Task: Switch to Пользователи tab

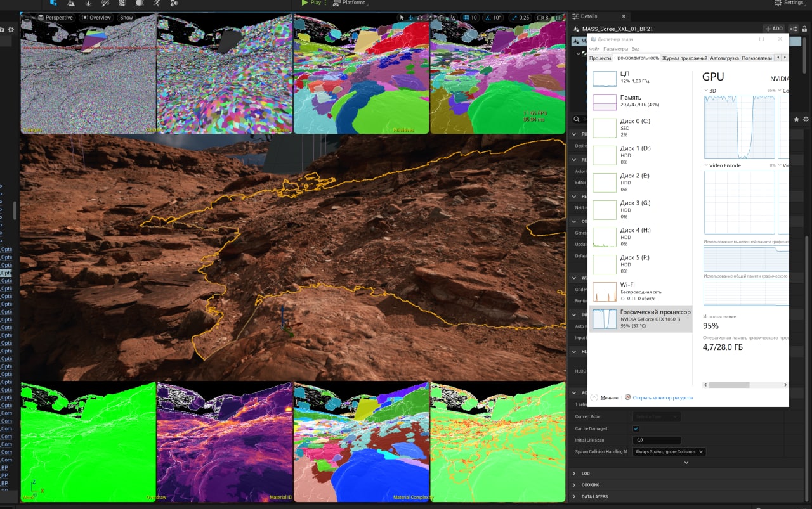Action: click(757, 58)
